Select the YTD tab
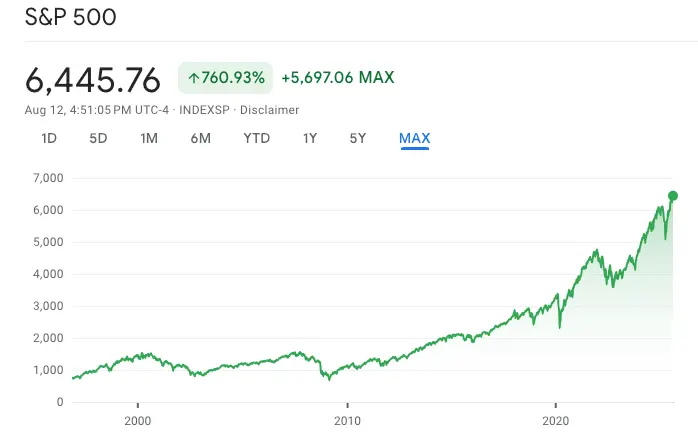 (257, 139)
